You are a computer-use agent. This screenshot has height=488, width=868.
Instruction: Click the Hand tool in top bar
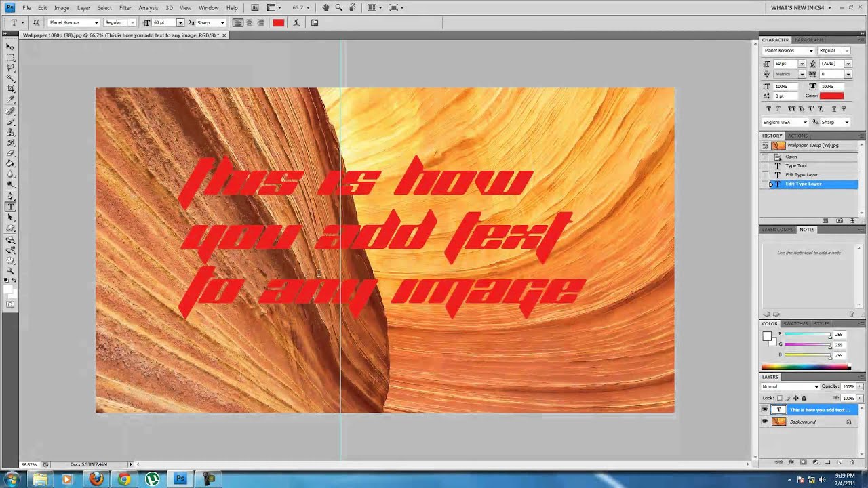pos(326,7)
